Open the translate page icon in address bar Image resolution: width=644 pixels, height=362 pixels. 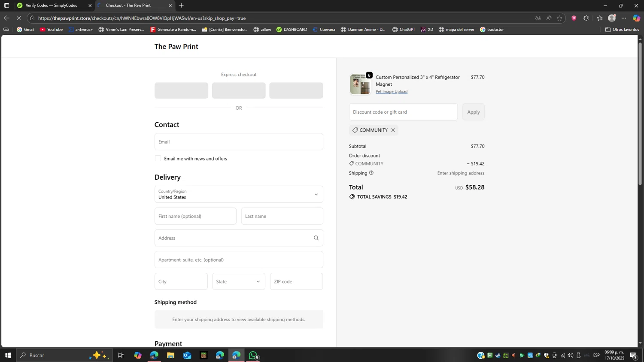pos(538,18)
